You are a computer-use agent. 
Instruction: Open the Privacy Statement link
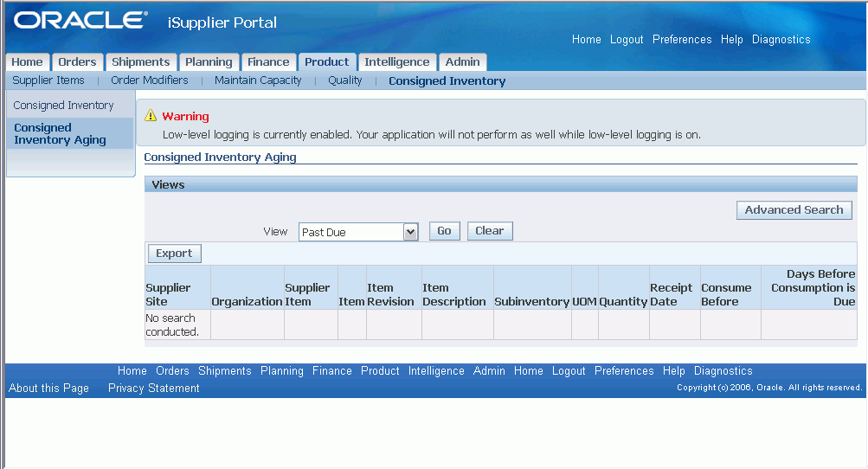[153, 389]
